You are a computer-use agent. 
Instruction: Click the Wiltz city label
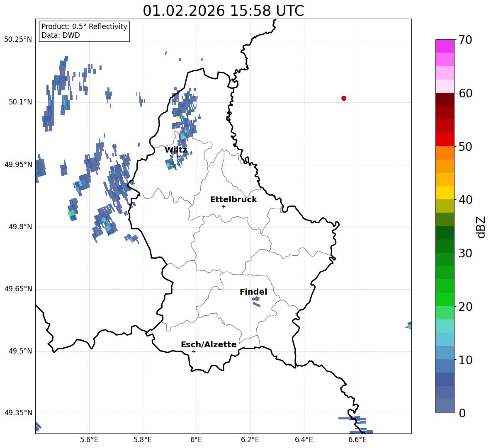point(176,150)
